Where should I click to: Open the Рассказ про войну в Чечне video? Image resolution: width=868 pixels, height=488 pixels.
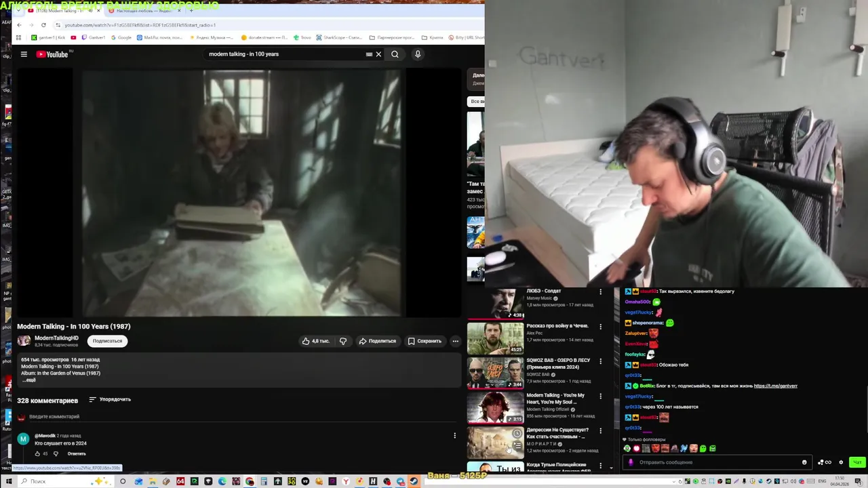coord(495,338)
